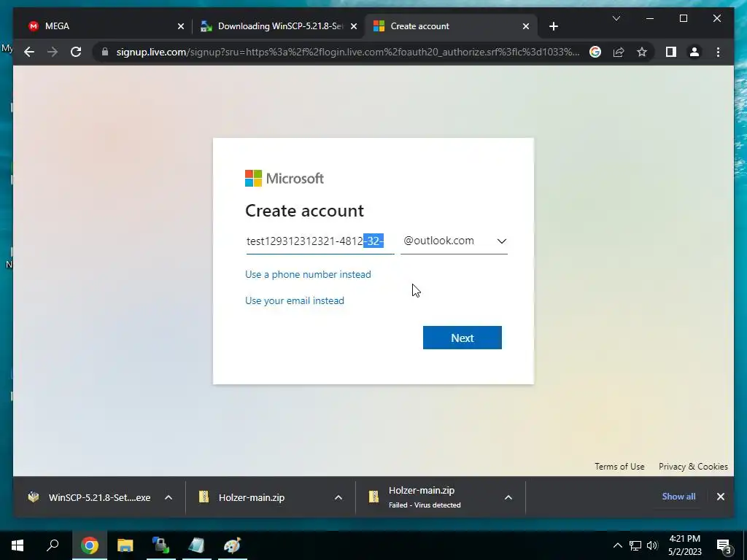Open a new browser tab
The height and width of the screenshot is (560, 747).
click(553, 26)
